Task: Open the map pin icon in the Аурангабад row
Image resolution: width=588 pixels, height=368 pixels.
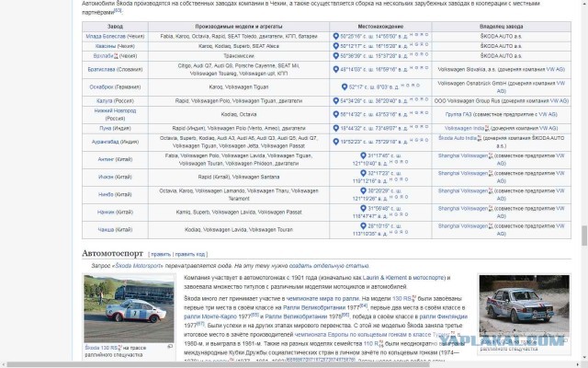Action: click(x=336, y=142)
